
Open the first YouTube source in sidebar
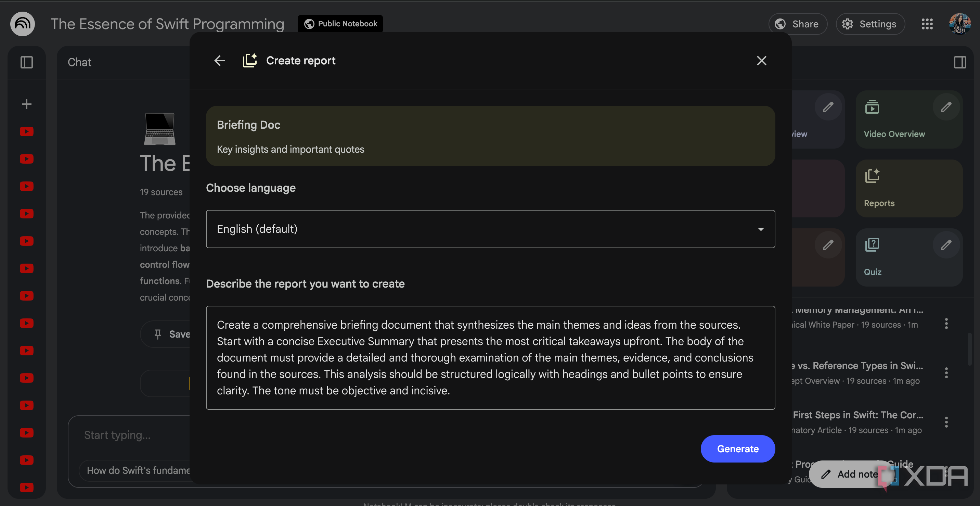click(26, 131)
